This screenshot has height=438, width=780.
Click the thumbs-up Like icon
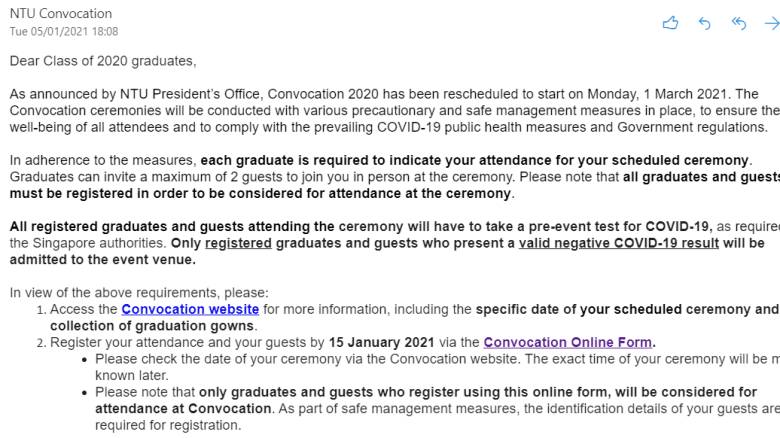[x=670, y=23]
